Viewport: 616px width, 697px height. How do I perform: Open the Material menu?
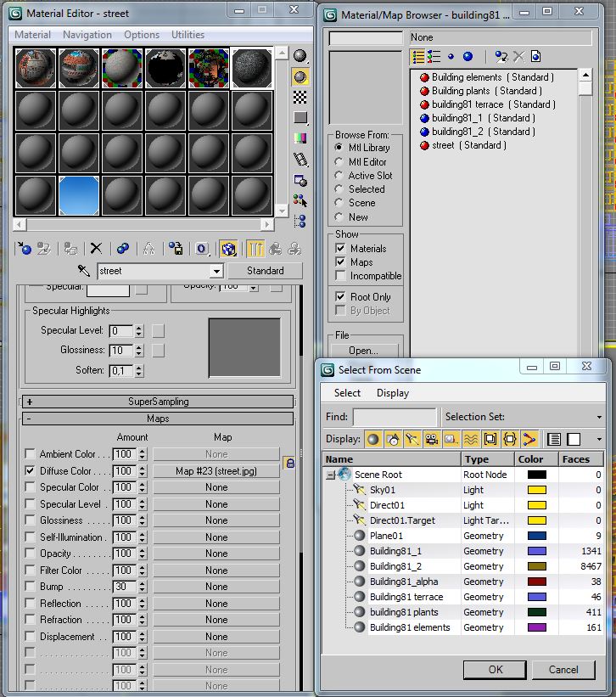coord(32,35)
